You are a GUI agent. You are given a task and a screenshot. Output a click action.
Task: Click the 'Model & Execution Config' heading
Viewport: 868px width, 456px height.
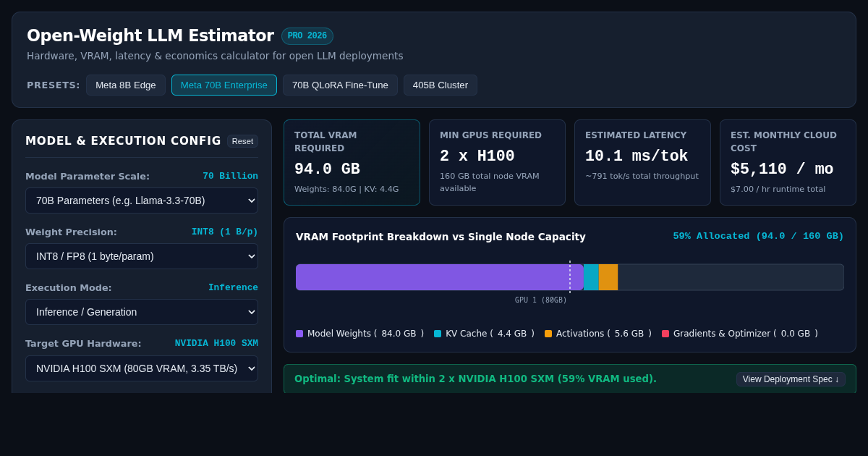click(x=123, y=141)
